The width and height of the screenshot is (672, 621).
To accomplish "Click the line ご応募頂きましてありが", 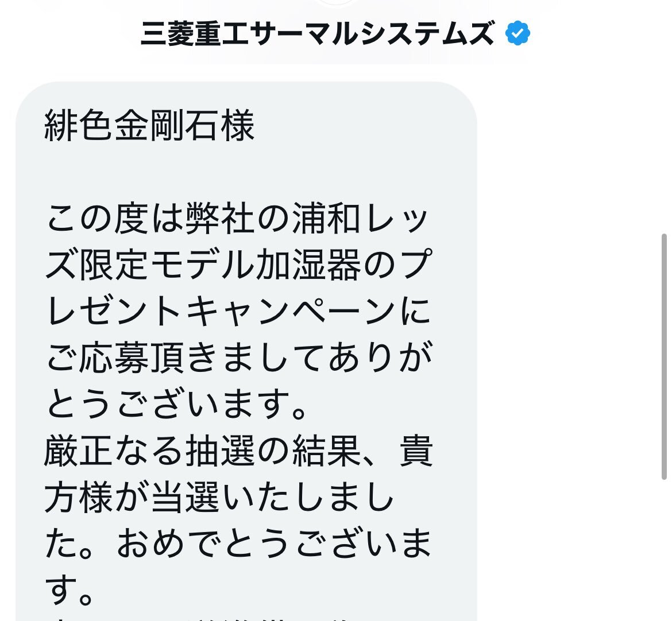I will coord(239,358).
